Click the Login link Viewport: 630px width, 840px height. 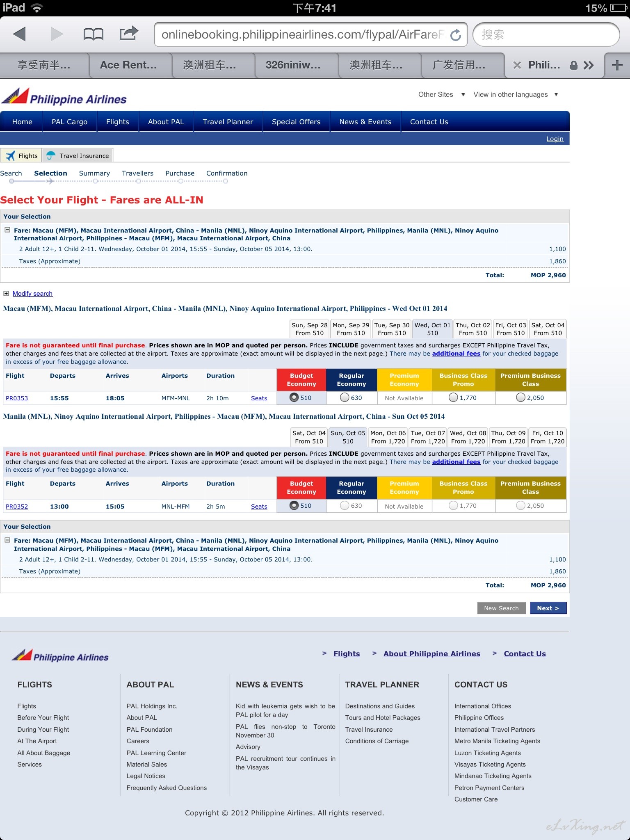click(x=555, y=139)
